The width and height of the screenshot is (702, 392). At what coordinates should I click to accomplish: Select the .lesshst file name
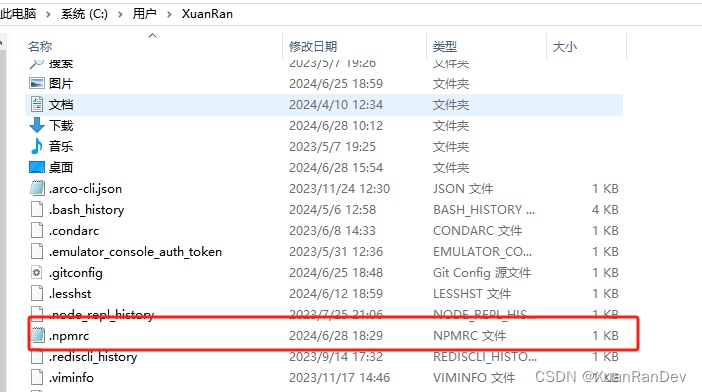pyautogui.click(x=70, y=294)
